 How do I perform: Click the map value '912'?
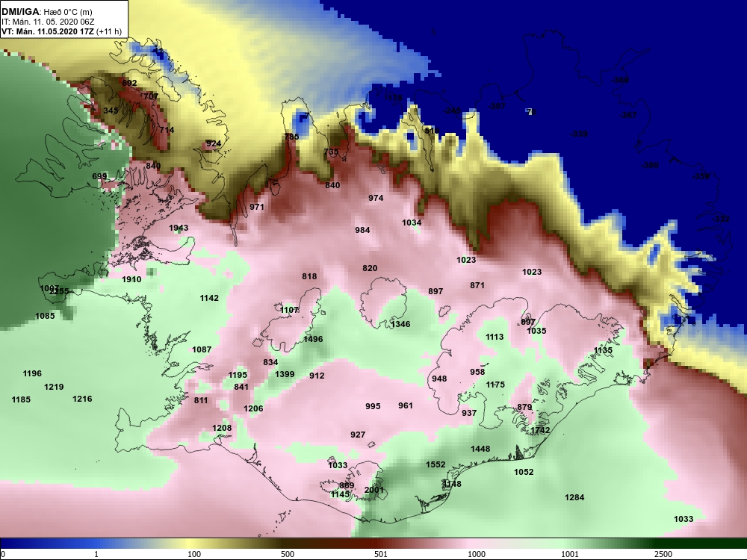(x=317, y=376)
